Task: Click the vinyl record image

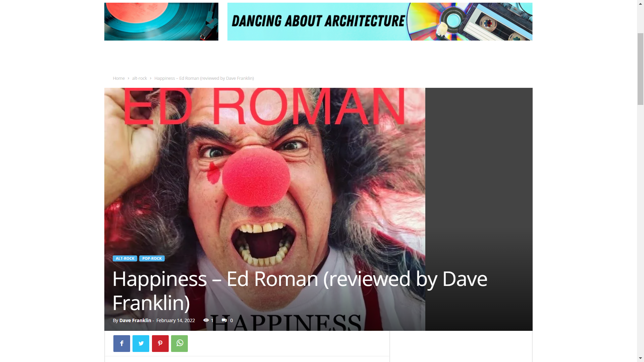Action: point(161,21)
